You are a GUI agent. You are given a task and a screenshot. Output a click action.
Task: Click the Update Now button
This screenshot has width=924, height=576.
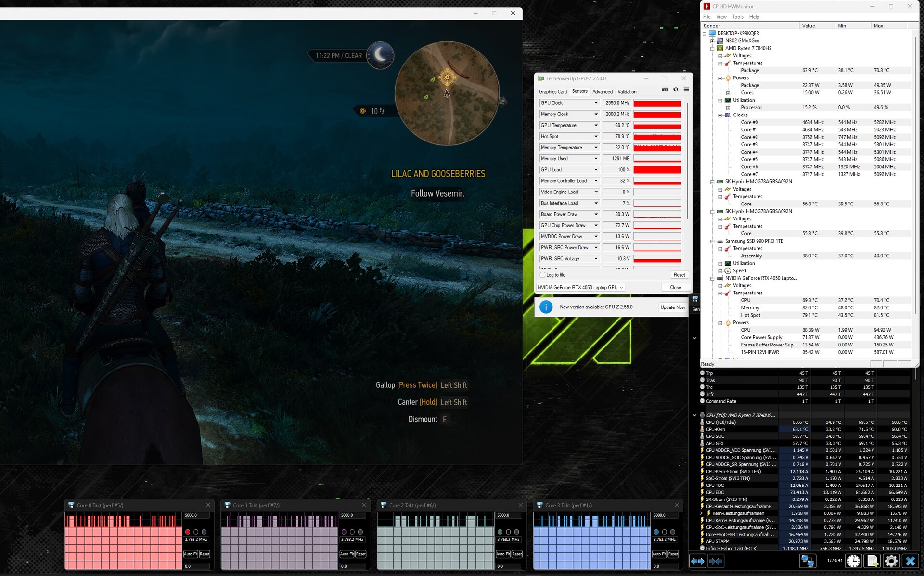(672, 307)
